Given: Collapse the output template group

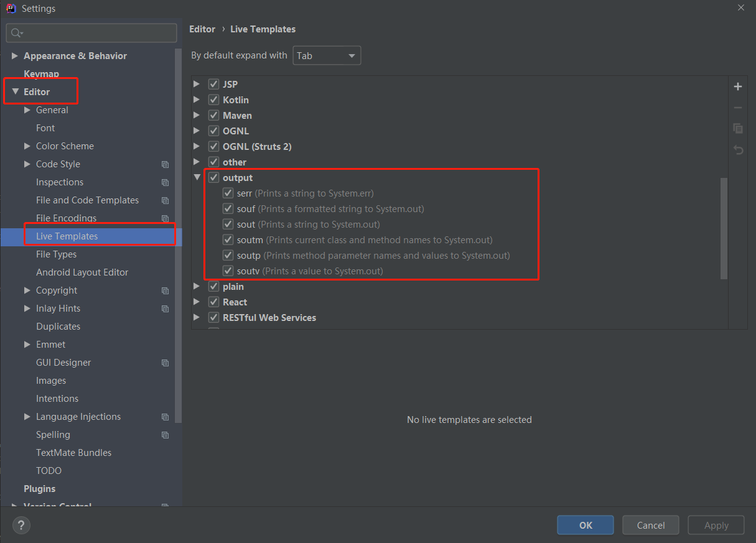Looking at the screenshot, I should (x=197, y=177).
